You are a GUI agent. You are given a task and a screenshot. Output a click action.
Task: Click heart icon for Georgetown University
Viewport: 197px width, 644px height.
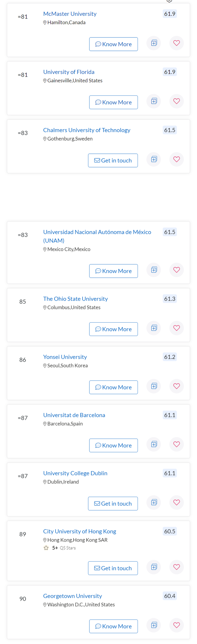click(x=176, y=625)
